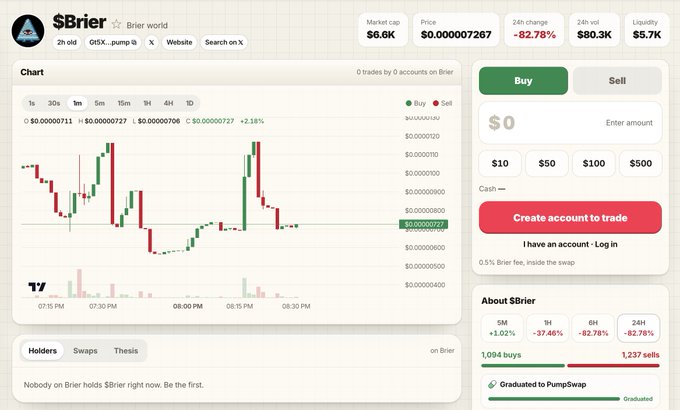The width and height of the screenshot is (680, 410).
Task: Click the 0.5% Brier fee note
Action: pyautogui.click(x=526, y=262)
